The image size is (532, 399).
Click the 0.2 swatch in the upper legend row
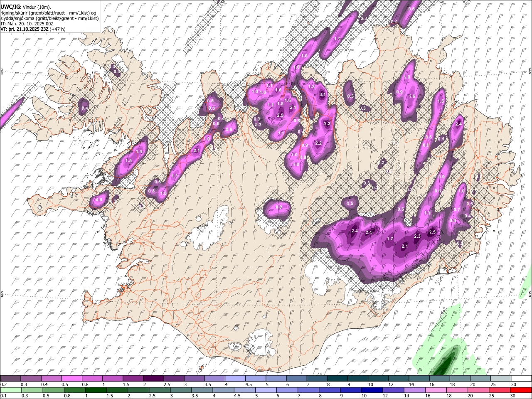pyautogui.click(x=10, y=378)
